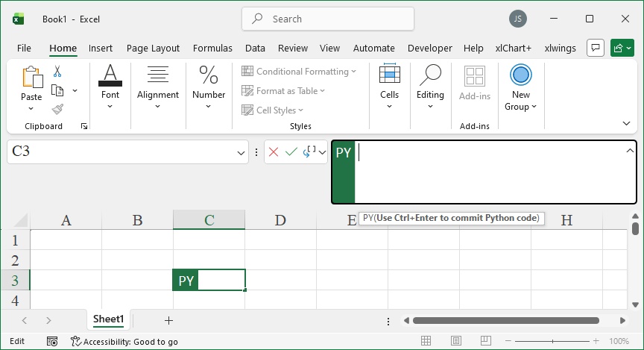Click the C3 Name Box field

coord(127,151)
